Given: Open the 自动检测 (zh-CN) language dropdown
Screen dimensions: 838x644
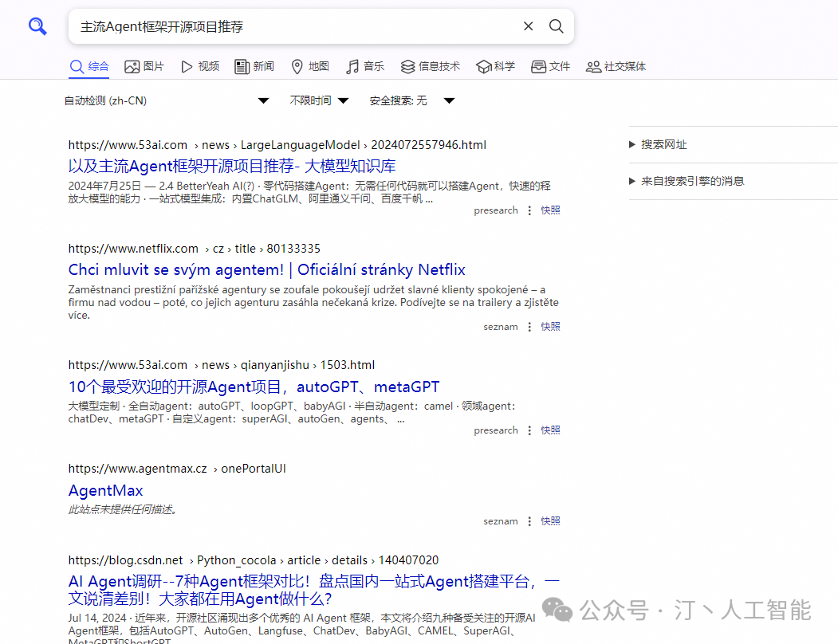Looking at the screenshot, I should tap(167, 100).
